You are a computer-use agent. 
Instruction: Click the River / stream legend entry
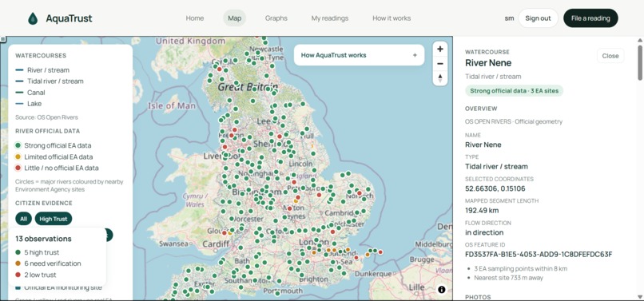[x=42, y=69]
